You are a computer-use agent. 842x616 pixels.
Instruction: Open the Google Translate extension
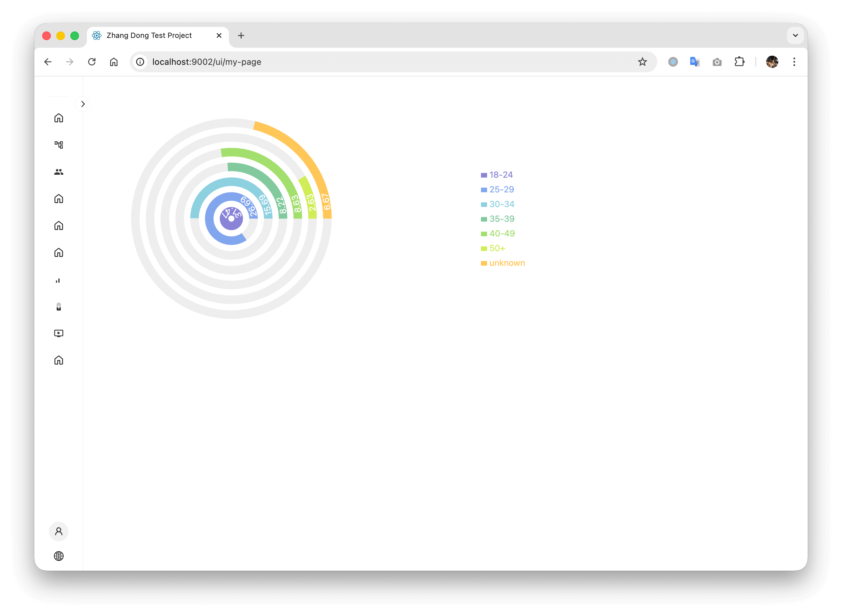[695, 62]
